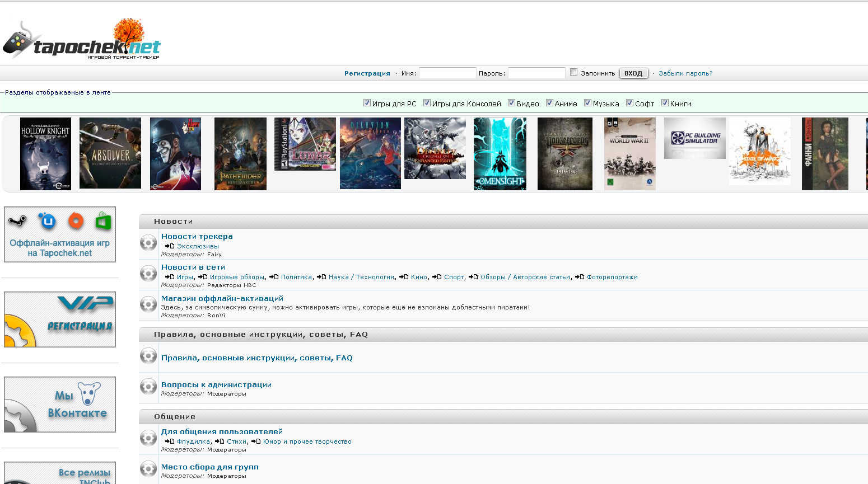868x484 pixels.
Task: Open the Hollow Knight cover thumbnail
Action: 45,154
